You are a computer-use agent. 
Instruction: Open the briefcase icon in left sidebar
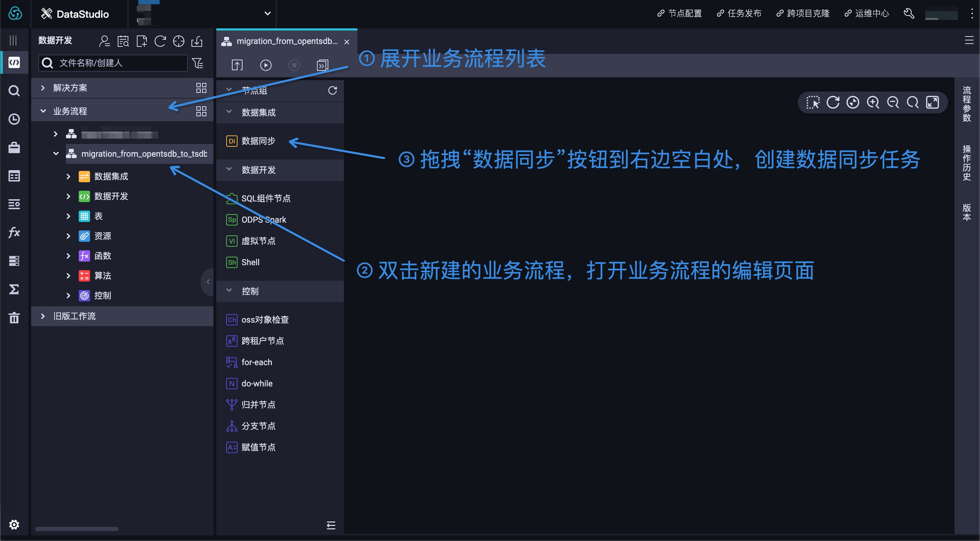tap(14, 147)
